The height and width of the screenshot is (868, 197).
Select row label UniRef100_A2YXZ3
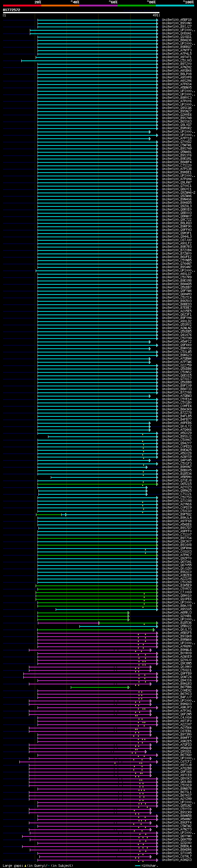(x=177, y=487)
